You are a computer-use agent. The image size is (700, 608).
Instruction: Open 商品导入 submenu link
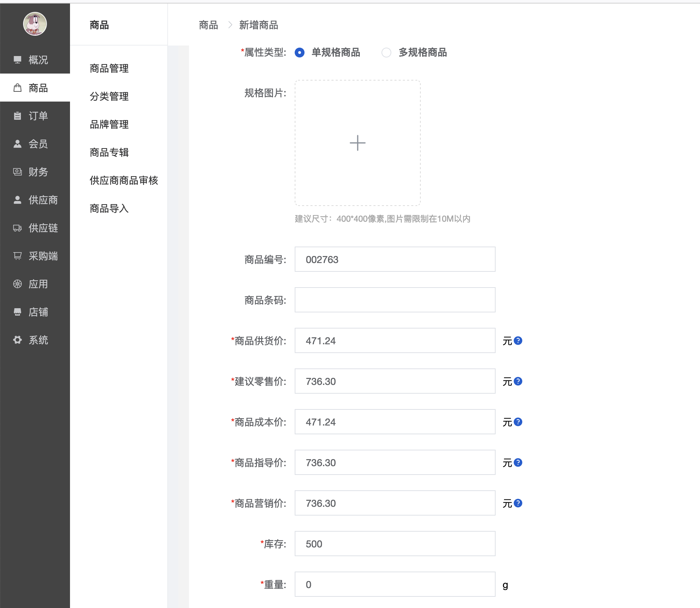(x=109, y=208)
